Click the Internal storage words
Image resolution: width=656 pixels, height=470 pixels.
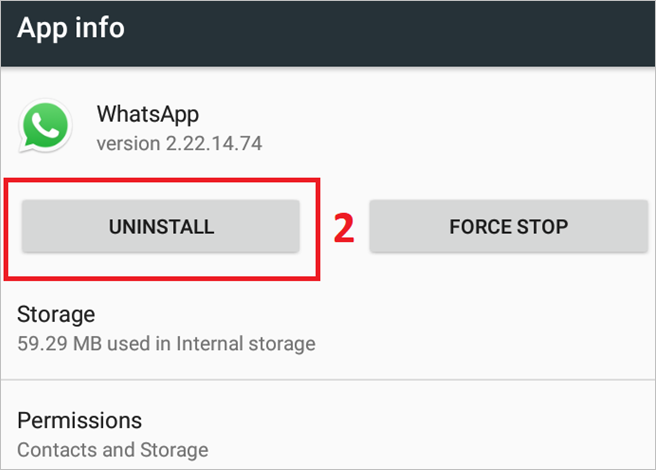[x=246, y=344]
